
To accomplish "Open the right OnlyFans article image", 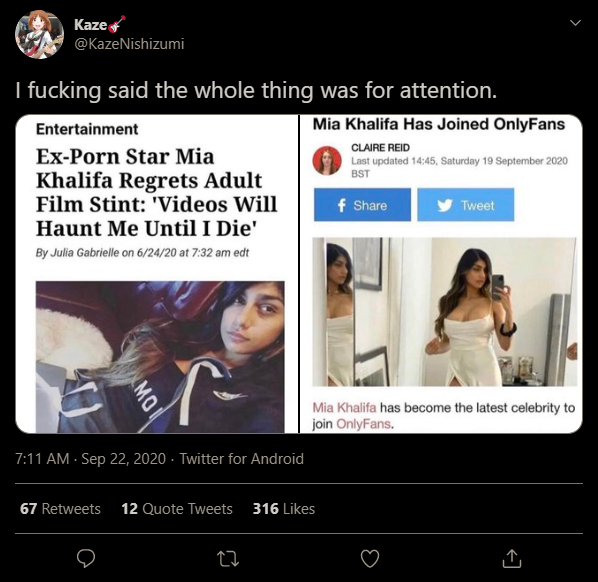I will click(x=441, y=274).
